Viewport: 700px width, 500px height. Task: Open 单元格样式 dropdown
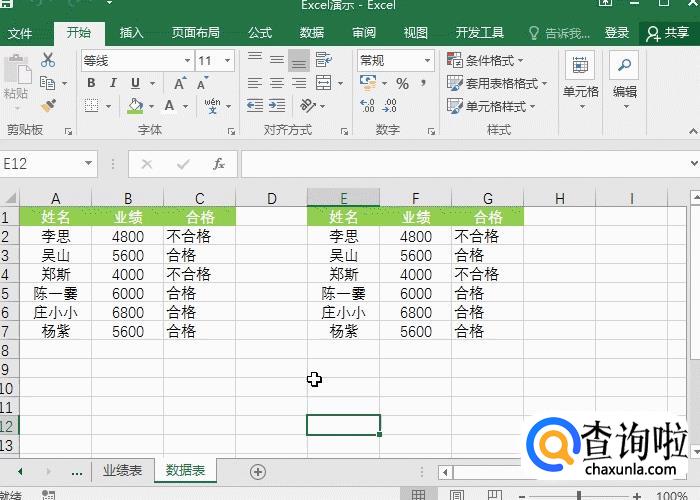tap(491, 106)
